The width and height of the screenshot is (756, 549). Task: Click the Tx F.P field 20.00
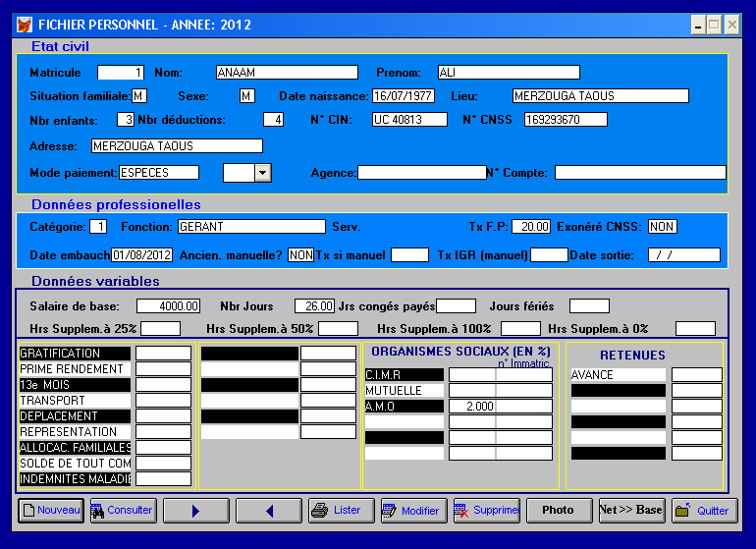click(531, 227)
